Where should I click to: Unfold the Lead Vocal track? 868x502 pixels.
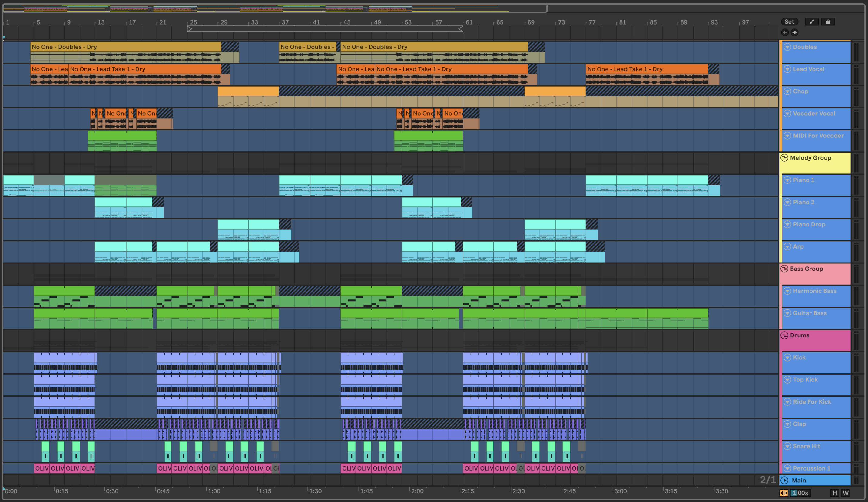click(787, 69)
